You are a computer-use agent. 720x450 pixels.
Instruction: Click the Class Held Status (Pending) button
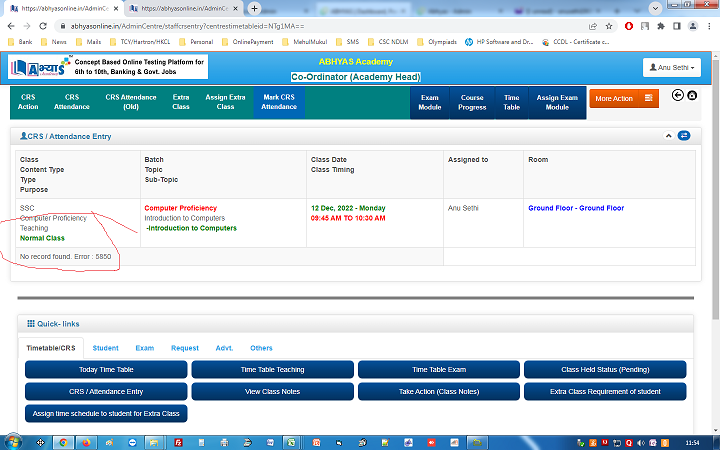click(605, 370)
